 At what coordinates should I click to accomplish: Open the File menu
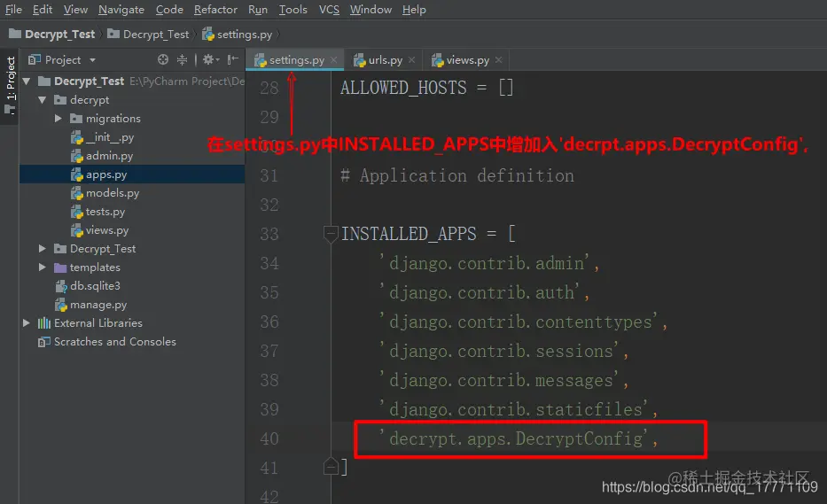tap(13, 10)
